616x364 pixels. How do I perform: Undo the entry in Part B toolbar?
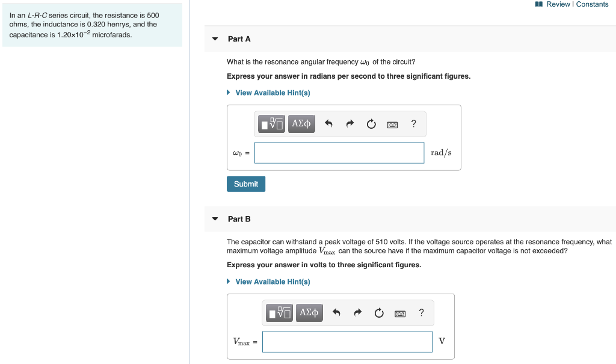336,312
